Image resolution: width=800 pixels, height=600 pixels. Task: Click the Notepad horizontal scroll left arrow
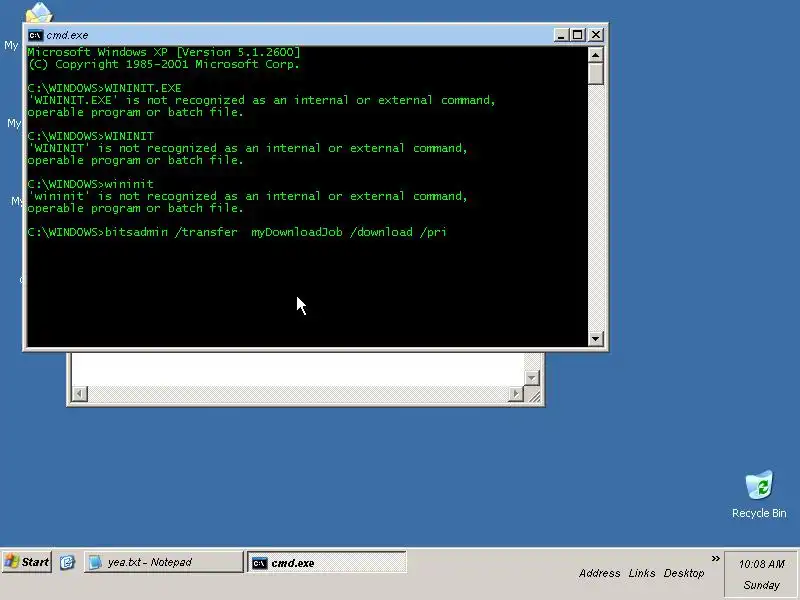pyautogui.click(x=80, y=393)
